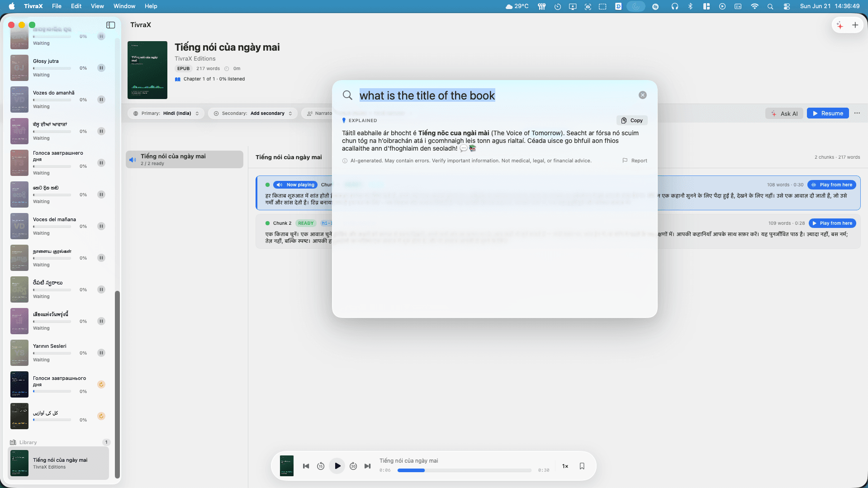
Task: Play from here on the 109 words chunk
Action: (832, 223)
